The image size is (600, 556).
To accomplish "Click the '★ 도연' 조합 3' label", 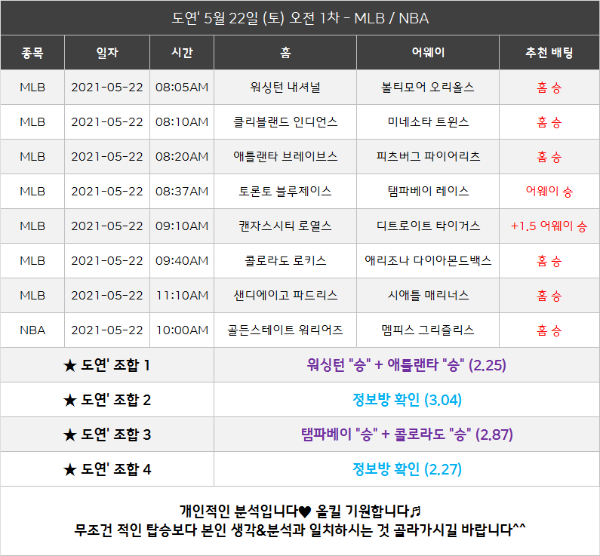I will (x=107, y=435).
